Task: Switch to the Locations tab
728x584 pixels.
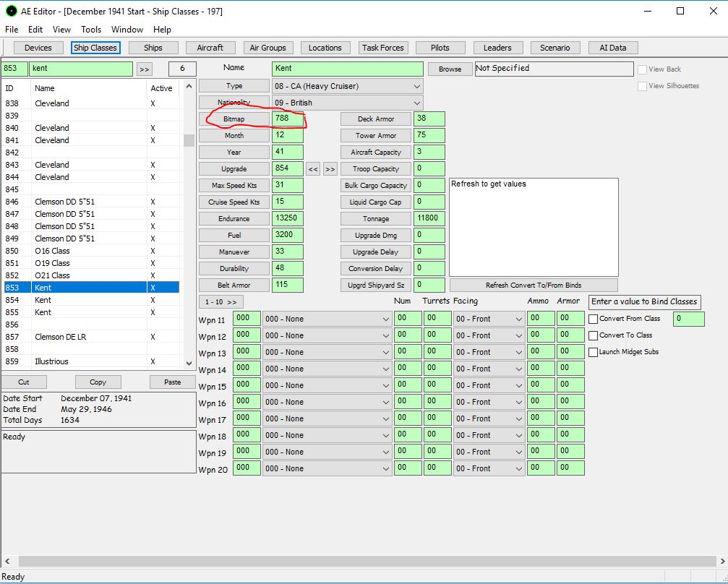Action: click(x=325, y=48)
